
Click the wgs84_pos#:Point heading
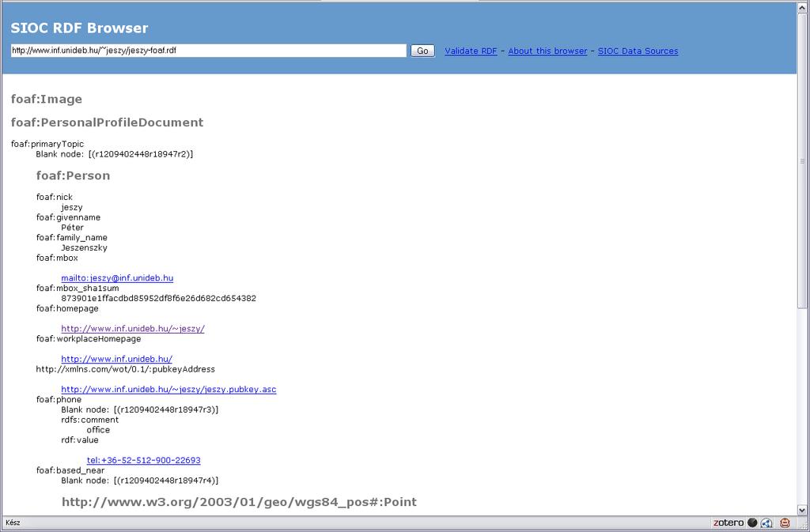tap(239, 502)
